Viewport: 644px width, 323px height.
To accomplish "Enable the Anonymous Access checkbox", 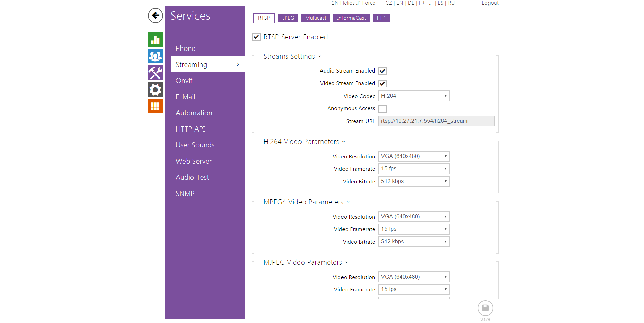I will coord(382,109).
